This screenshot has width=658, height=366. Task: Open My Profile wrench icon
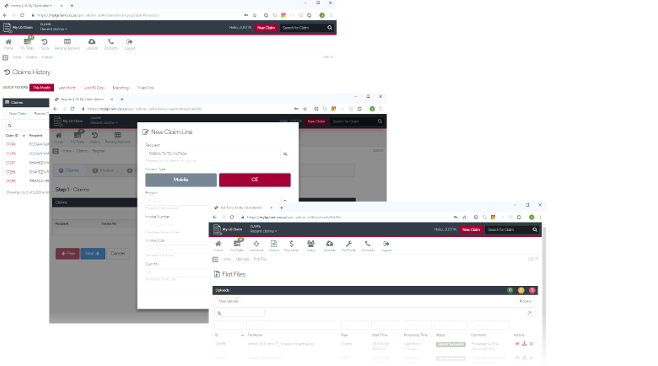[348, 246]
